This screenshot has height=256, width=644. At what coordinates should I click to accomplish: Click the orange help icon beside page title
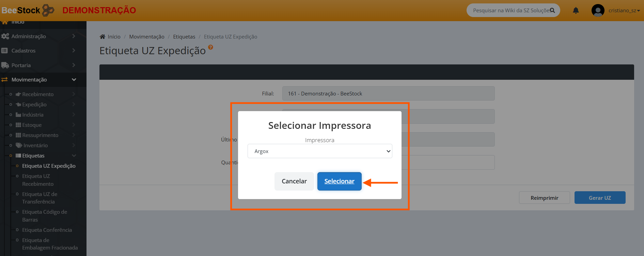210,47
